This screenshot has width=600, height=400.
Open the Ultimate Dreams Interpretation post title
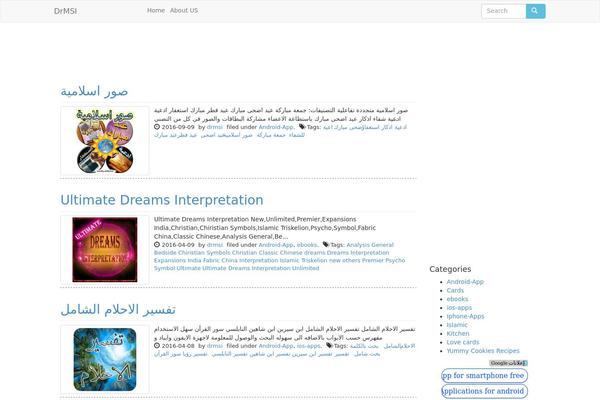pyautogui.click(x=162, y=200)
